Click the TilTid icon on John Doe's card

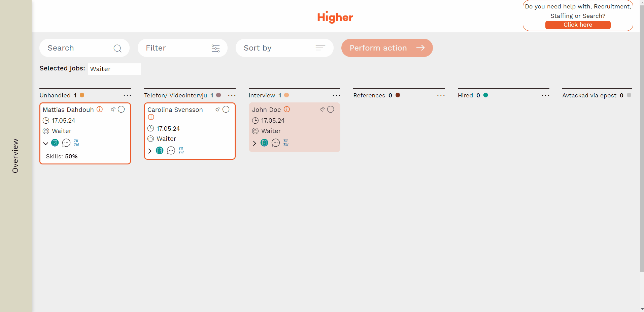pos(286,143)
